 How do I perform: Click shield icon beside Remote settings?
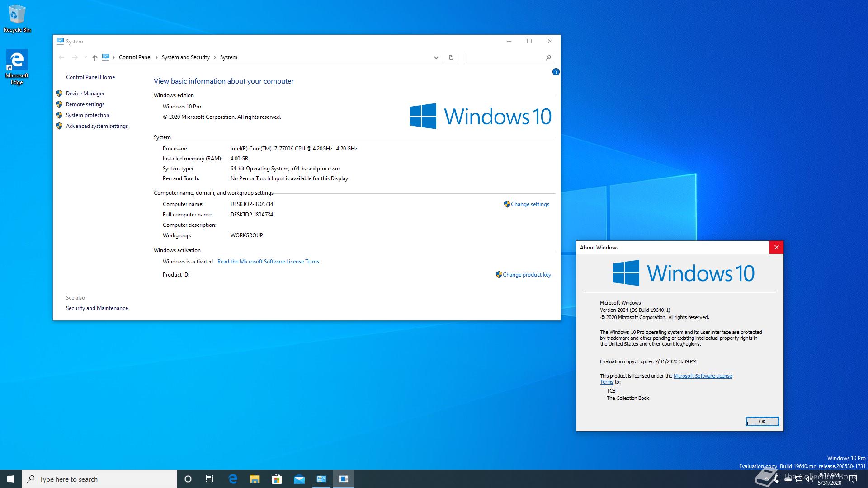[x=59, y=104]
